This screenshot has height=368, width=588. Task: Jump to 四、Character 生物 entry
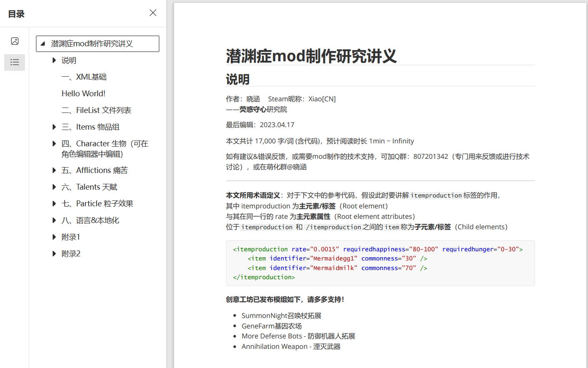click(x=105, y=149)
